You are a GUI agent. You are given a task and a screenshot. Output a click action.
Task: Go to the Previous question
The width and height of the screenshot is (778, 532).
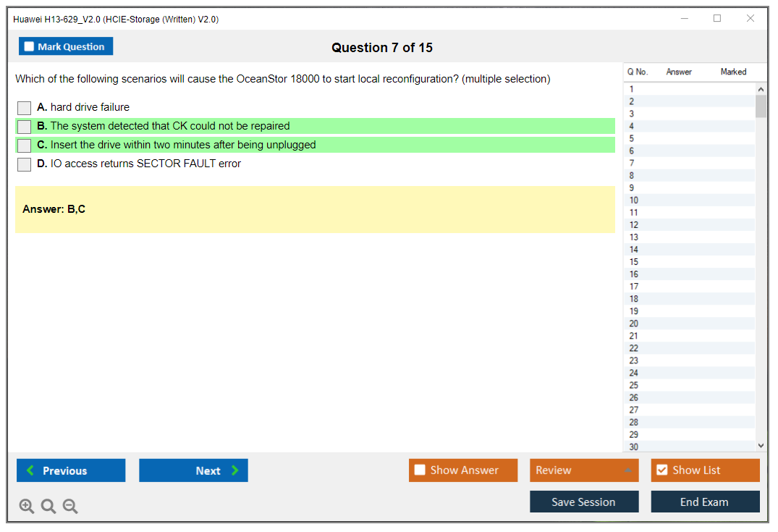[x=71, y=470]
